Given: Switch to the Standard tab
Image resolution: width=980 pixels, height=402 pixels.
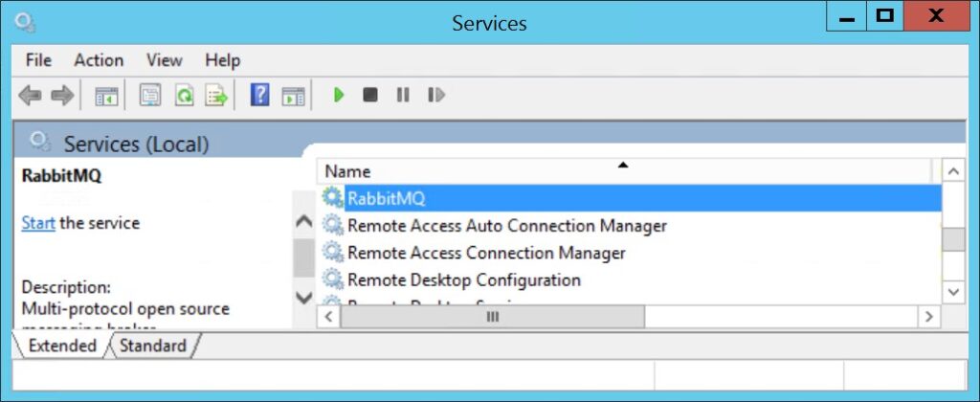Looking at the screenshot, I should coord(153,346).
